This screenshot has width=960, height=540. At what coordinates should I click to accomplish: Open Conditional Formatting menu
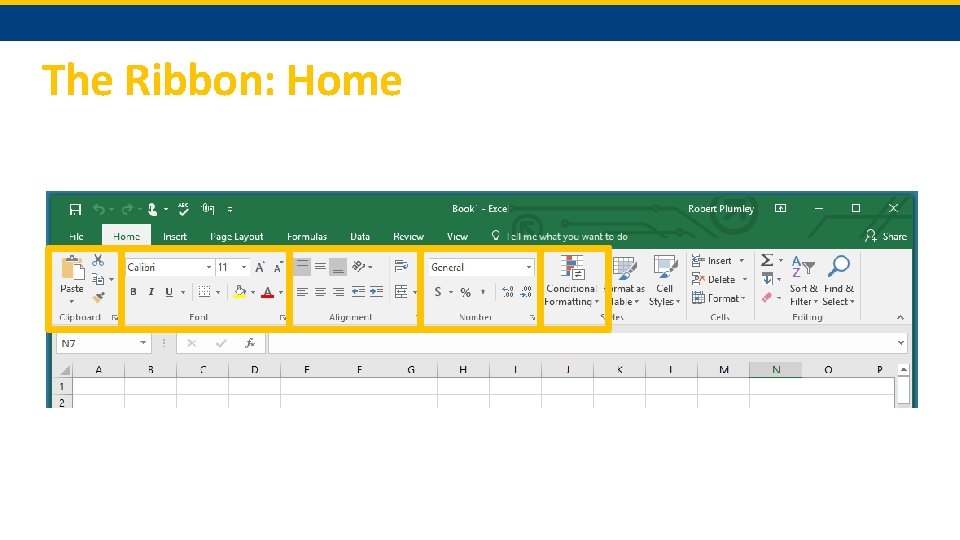point(572,280)
